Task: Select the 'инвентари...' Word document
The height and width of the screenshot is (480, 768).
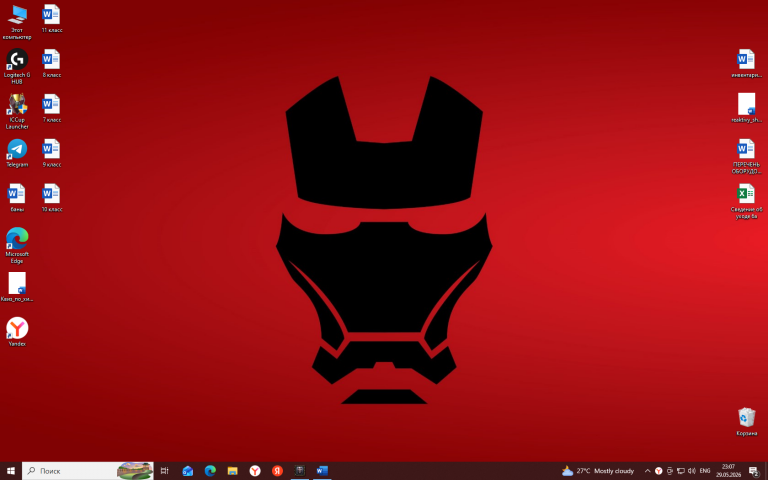Action: coord(746,64)
